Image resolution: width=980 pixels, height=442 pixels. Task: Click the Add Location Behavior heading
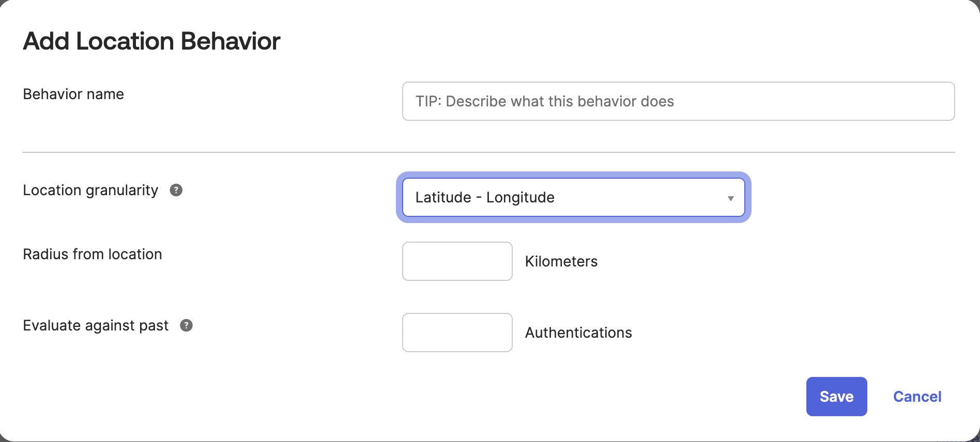click(151, 41)
